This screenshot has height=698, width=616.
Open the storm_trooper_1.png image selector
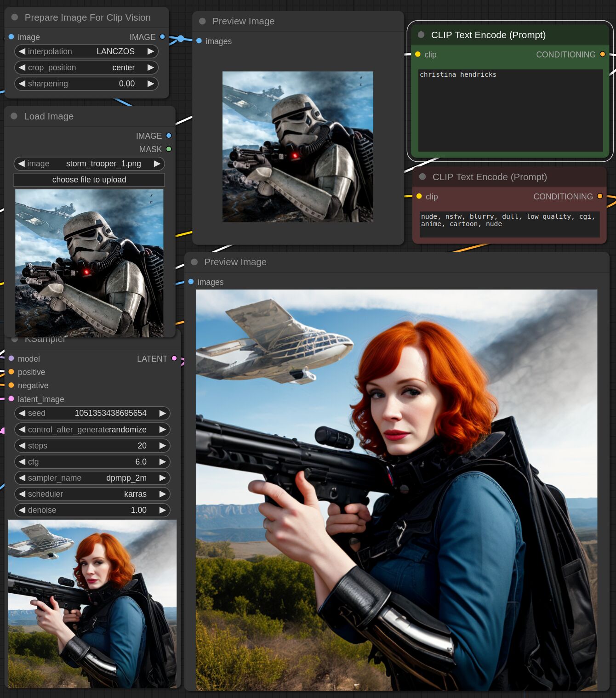coord(89,164)
